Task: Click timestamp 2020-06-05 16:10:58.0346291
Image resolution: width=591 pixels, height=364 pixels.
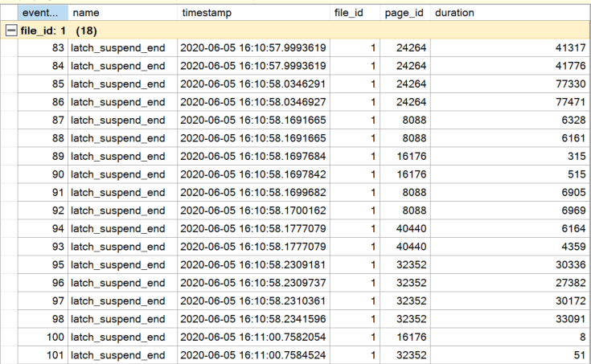Action: click(x=253, y=84)
